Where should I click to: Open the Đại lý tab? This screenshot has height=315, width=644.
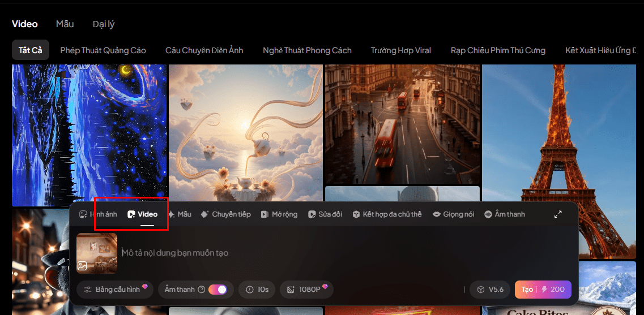[x=104, y=24]
